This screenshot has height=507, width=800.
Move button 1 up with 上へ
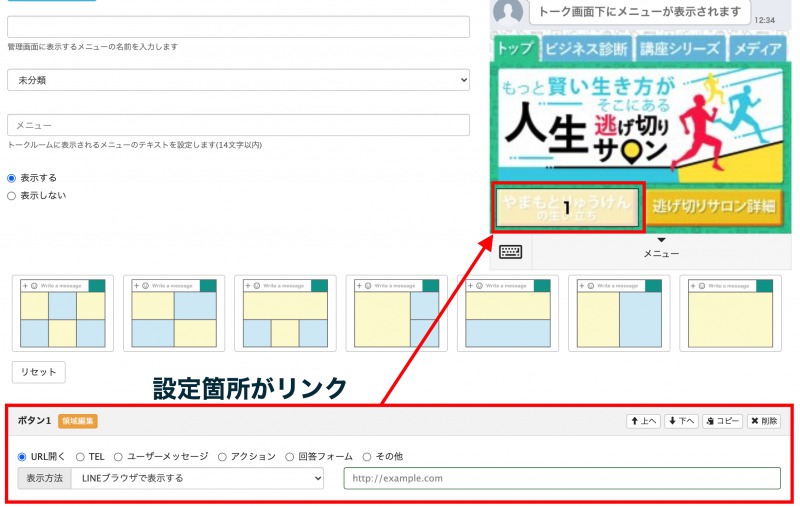tap(643, 421)
